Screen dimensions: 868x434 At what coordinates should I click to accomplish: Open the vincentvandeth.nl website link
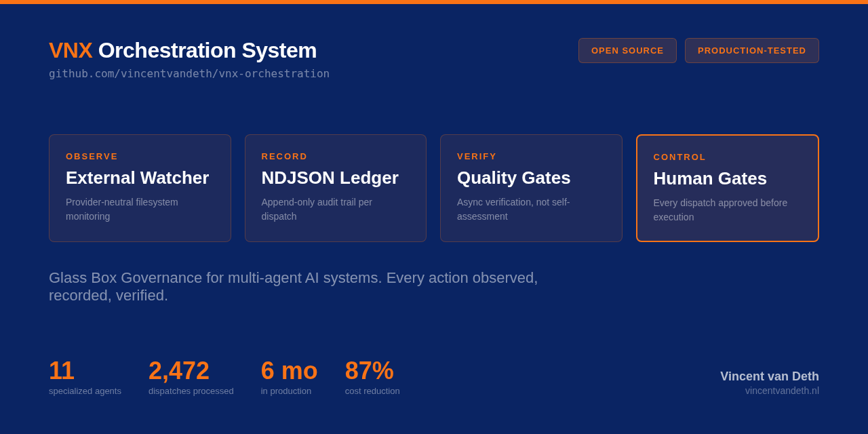pyautogui.click(x=782, y=391)
